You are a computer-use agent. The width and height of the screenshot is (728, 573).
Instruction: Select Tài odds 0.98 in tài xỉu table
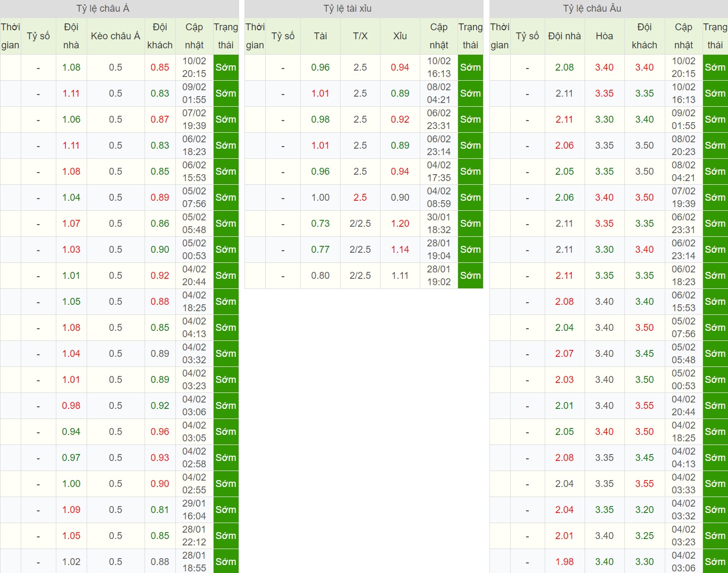click(320, 119)
